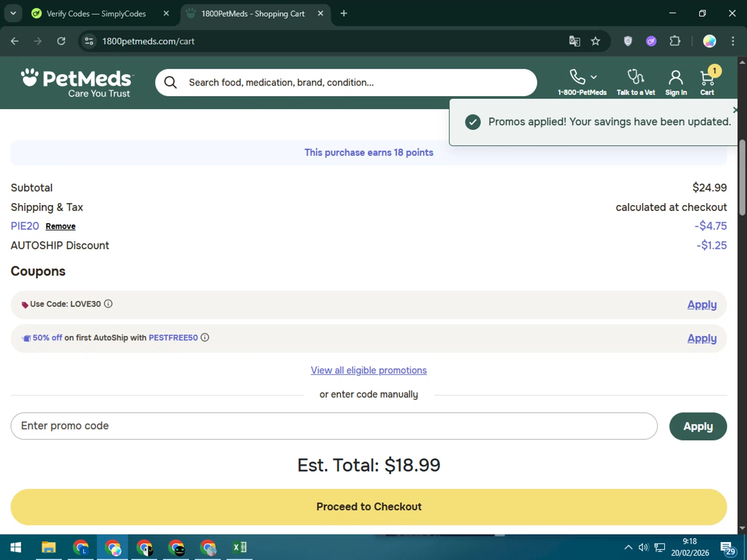Viewport: 747px width, 560px height.
Task: Focus the Enter promo code field
Action: pyautogui.click(x=334, y=426)
